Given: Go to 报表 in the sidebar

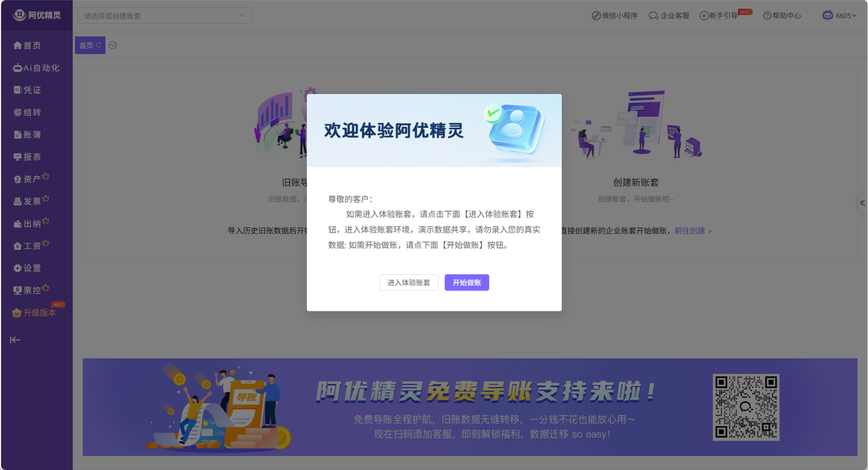Looking at the screenshot, I should [28, 157].
